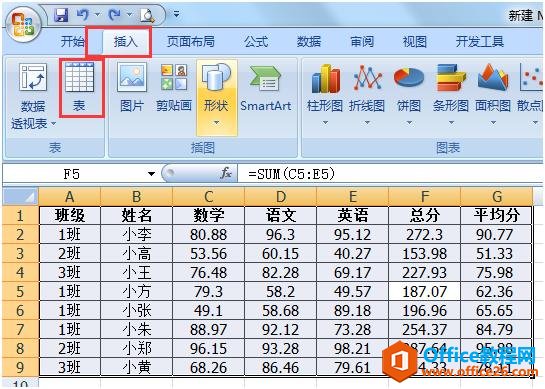Insert a 条形图 bar chart
This screenshot has width=545, height=389.
[x=451, y=87]
